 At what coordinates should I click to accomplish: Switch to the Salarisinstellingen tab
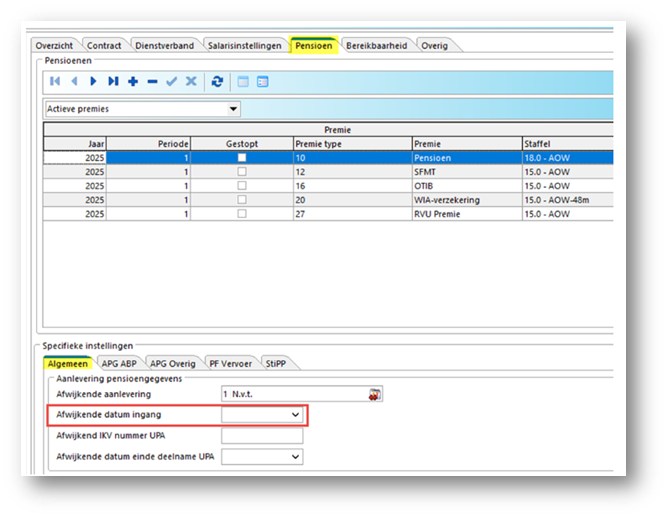[245, 46]
